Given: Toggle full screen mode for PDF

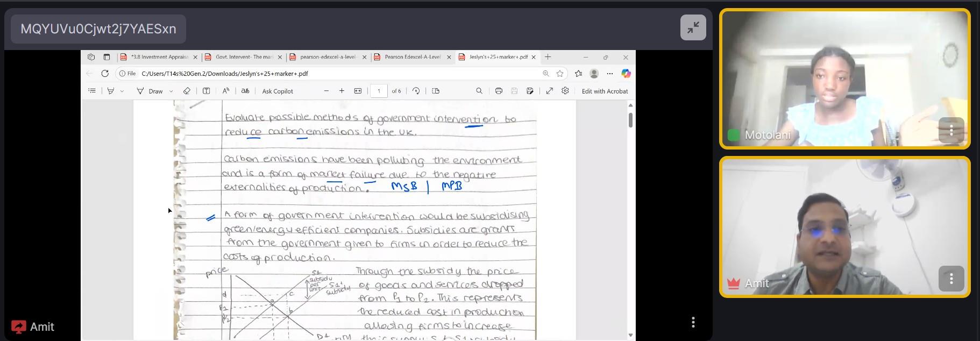Looking at the screenshot, I should [549, 91].
